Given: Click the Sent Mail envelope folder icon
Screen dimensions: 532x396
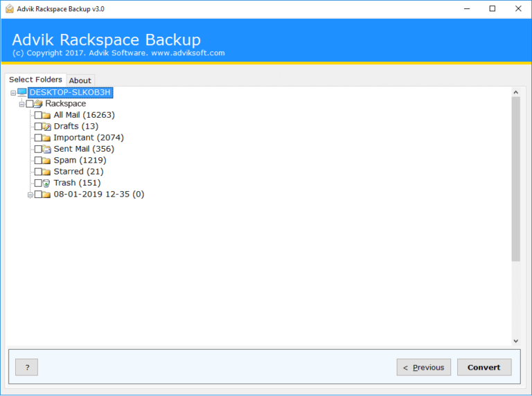Looking at the screenshot, I should 46,149.
